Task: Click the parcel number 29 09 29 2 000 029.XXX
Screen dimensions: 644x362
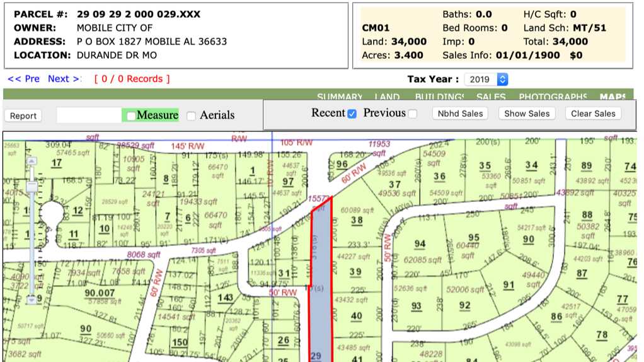Action: [139, 15]
